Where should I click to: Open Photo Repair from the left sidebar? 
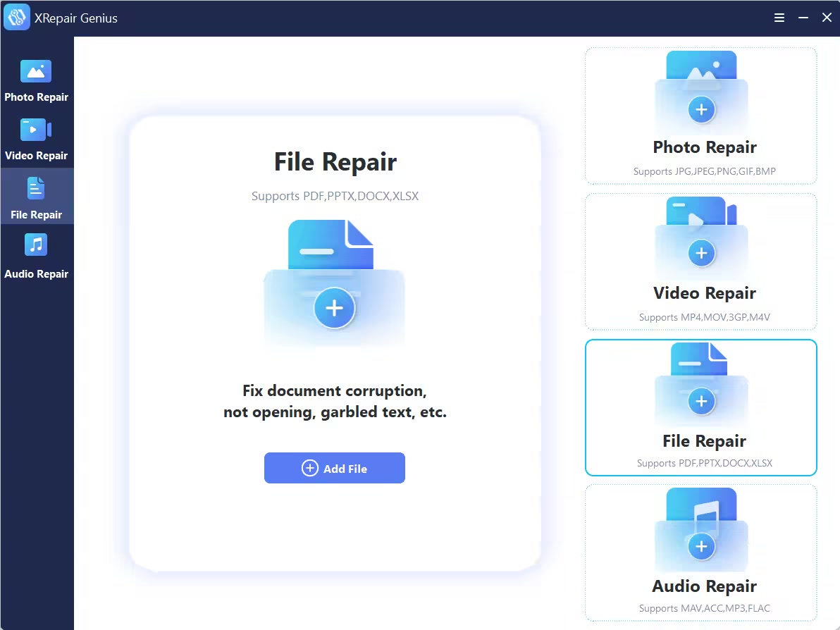point(37,81)
